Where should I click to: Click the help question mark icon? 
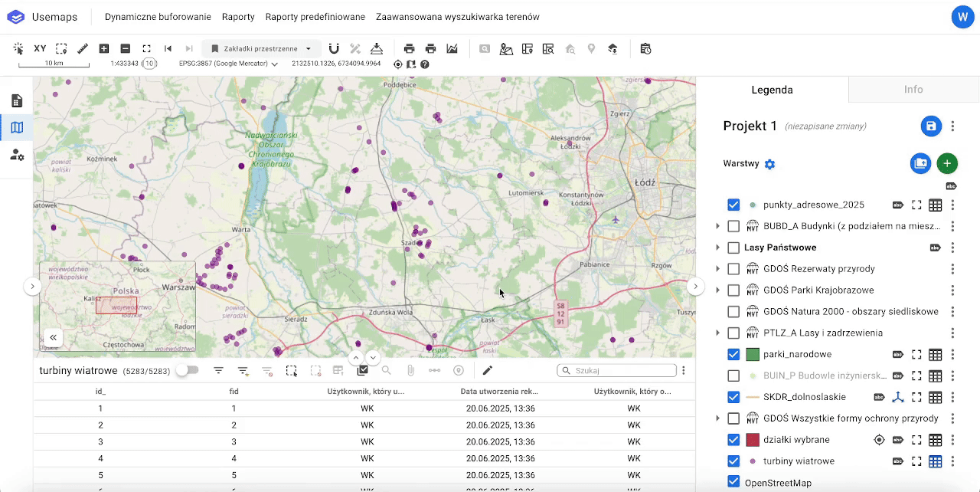click(x=425, y=64)
